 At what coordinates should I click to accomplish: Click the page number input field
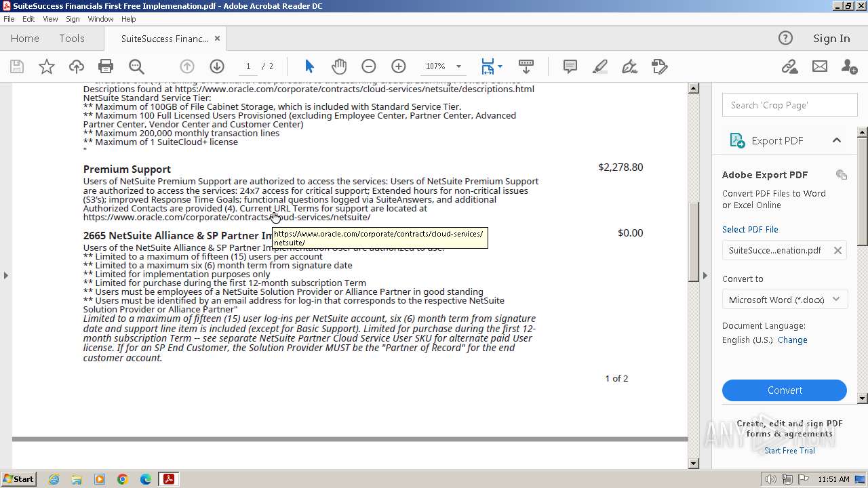248,66
